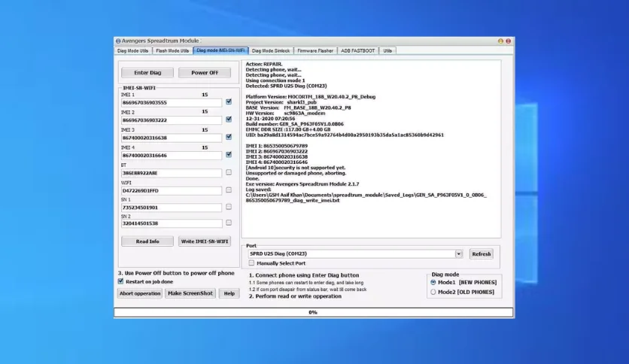Image resolution: width=629 pixels, height=364 pixels.
Task: Open the Diag Mode Simlock tab
Action: [271, 51]
